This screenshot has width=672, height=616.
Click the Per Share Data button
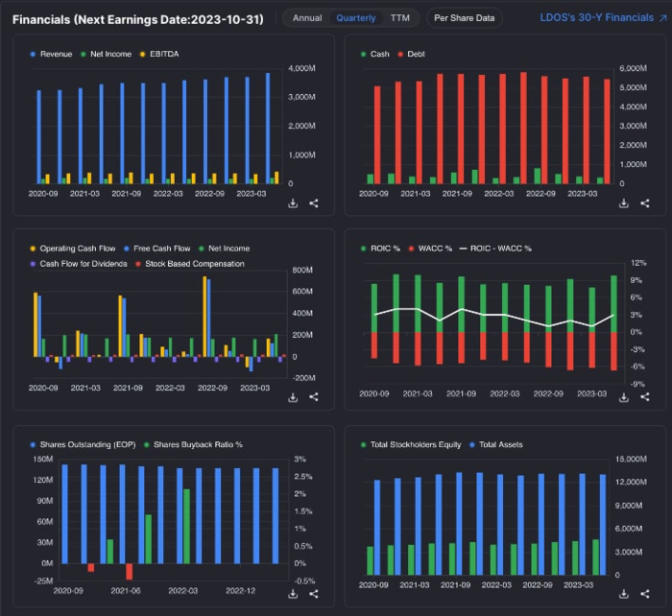tap(465, 18)
